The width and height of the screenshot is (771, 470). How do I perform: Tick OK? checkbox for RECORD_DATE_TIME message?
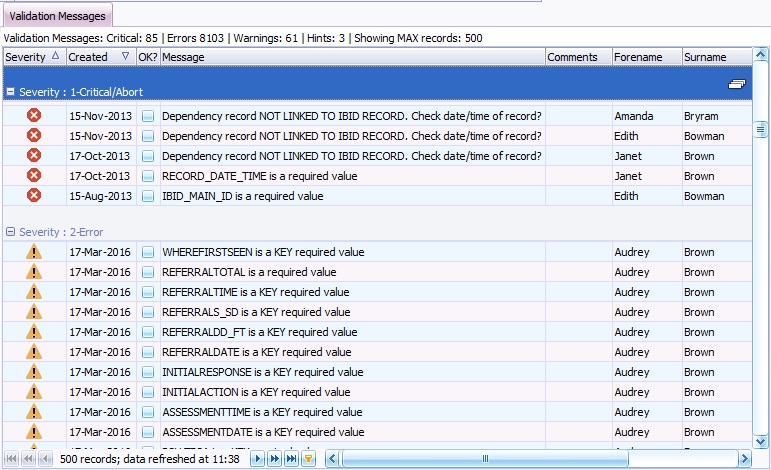click(x=147, y=176)
